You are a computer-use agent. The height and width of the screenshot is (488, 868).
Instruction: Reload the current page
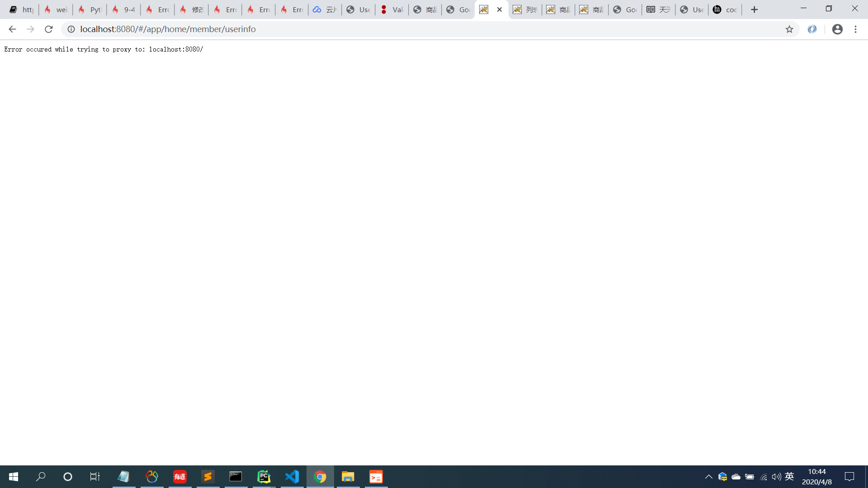coord(49,29)
